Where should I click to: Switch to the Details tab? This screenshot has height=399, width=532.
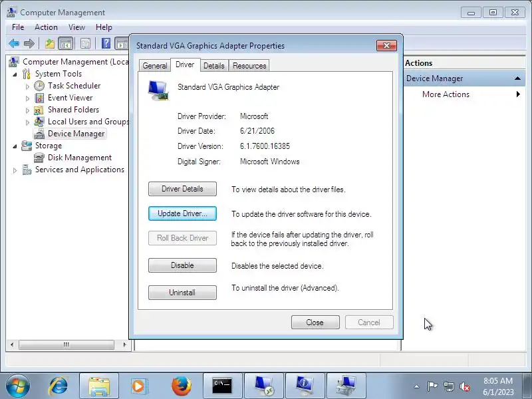coord(214,65)
